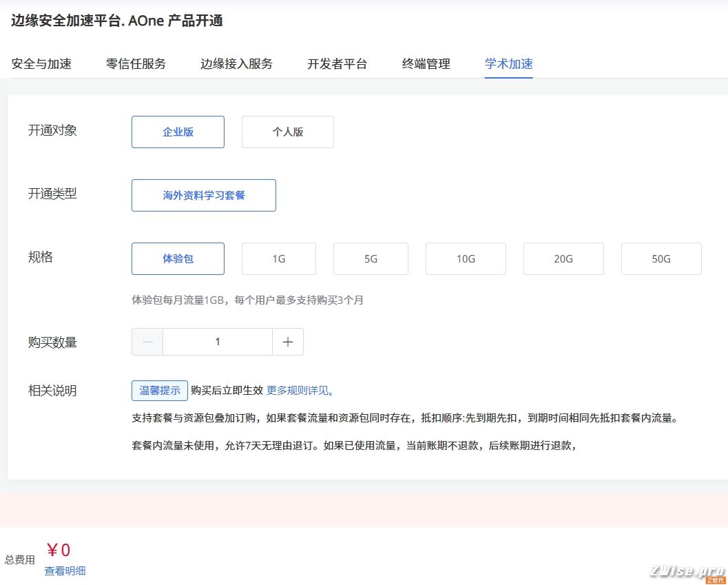The width and height of the screenshot is (728, 585).
Task: Select the 20G specification
Action: point(563,259)
